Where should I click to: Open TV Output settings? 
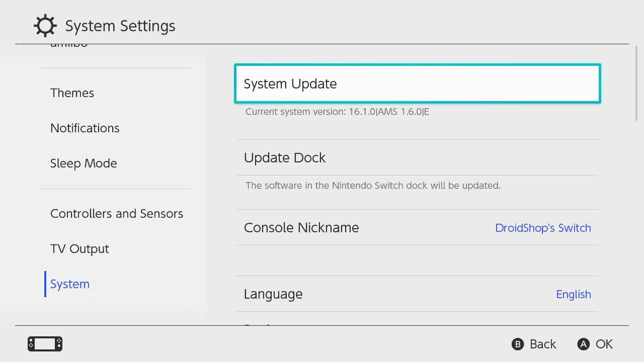79,249
